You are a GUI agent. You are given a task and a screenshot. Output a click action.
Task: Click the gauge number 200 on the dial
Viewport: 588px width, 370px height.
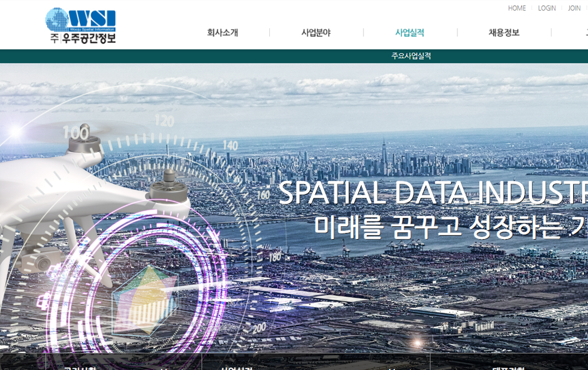(x=259, y=328)
